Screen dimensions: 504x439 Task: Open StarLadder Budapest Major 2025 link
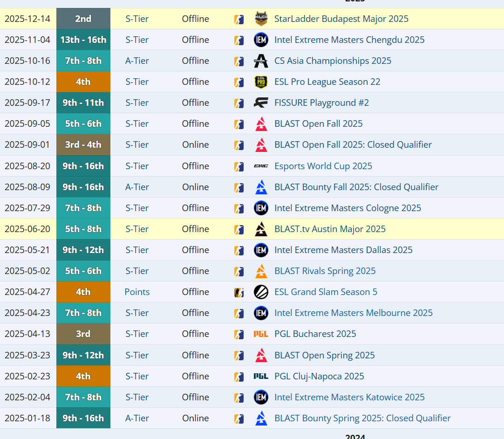click(341, 19)
